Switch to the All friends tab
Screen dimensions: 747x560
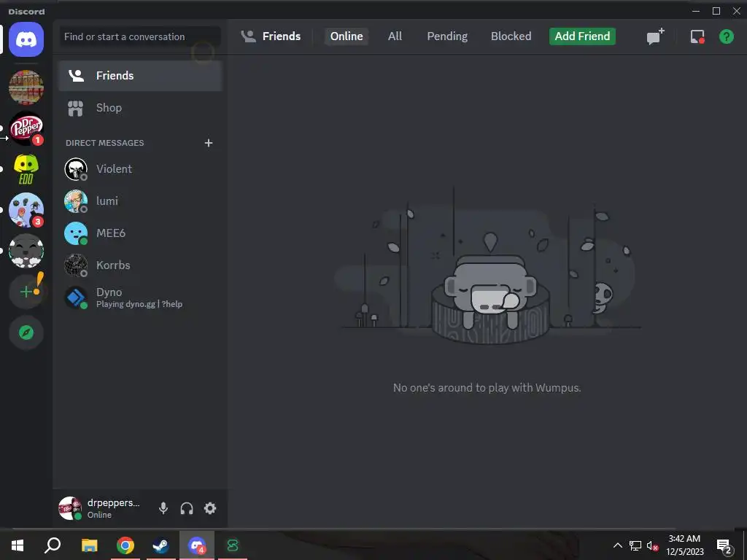[x=395, y=36]
